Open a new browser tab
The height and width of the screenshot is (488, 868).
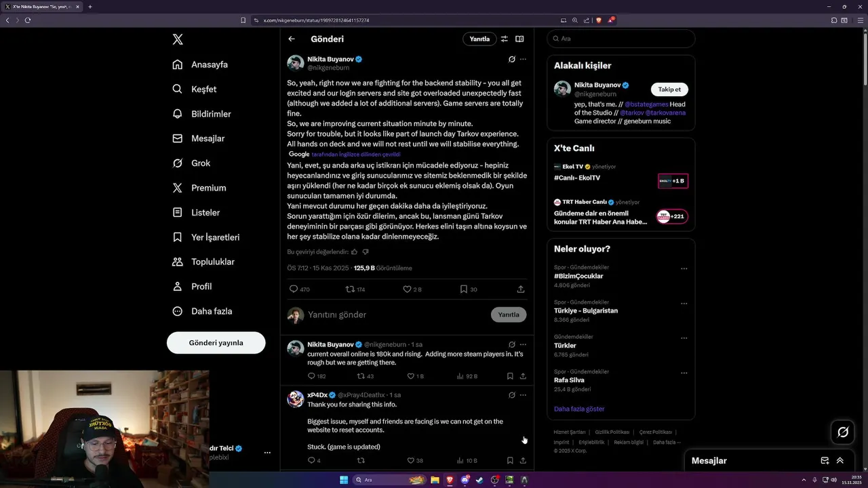(90, 7)
